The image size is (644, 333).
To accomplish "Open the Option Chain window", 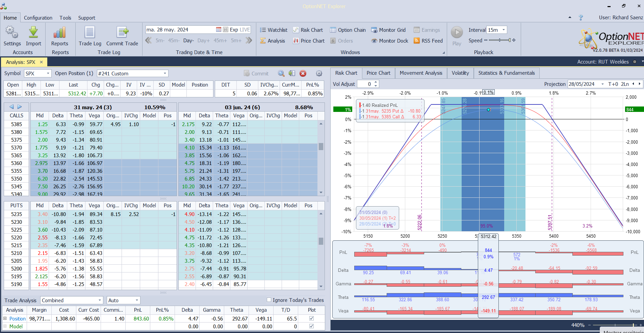I will click(348, 30).
